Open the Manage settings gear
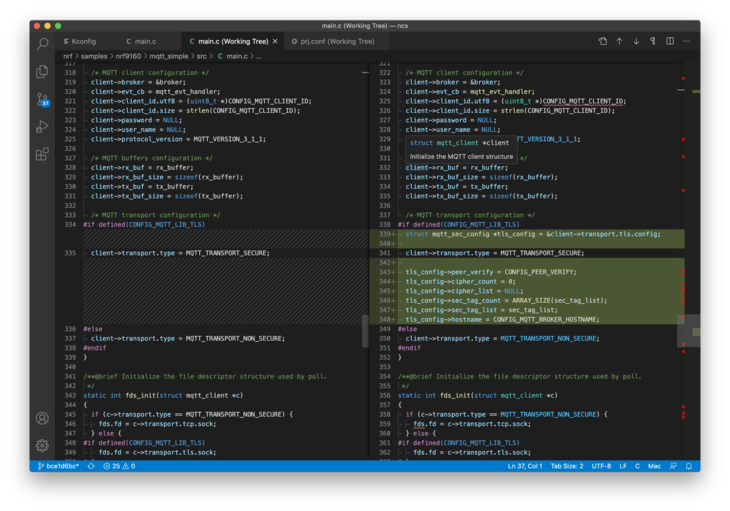The image size is (730, 511). [x=42, y=445]
